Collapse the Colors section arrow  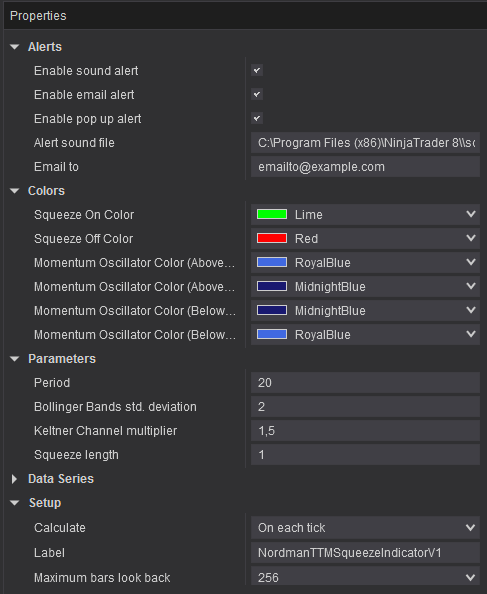[15, 191]
